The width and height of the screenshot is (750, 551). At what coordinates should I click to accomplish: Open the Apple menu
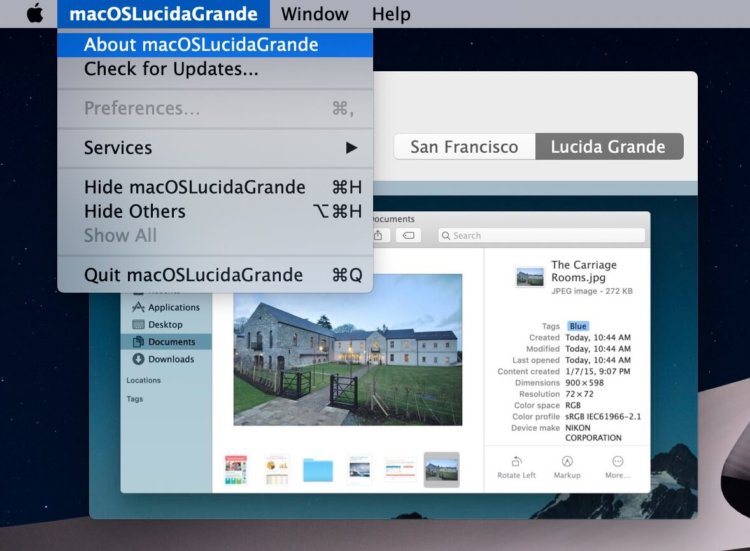35,13
